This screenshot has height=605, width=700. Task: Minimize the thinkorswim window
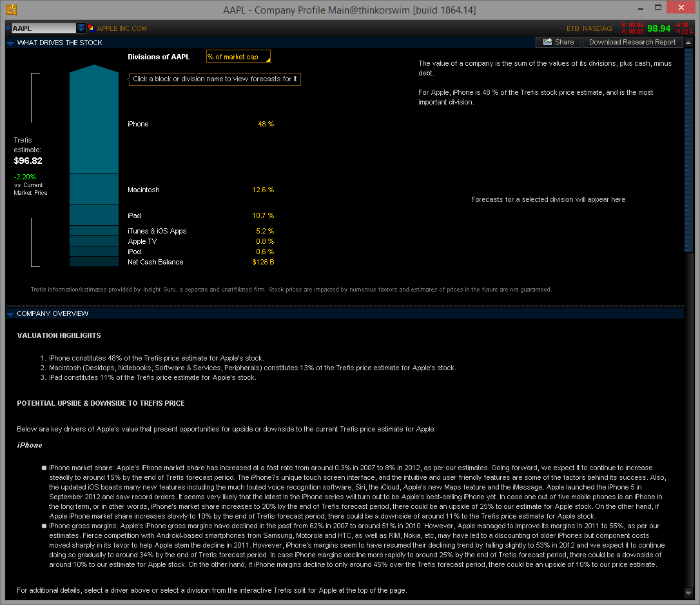[641, 8]
